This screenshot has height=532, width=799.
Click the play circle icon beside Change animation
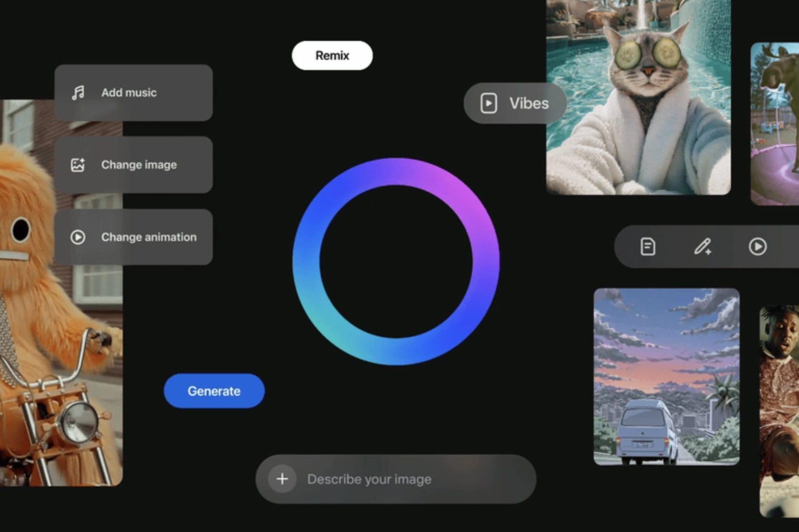click(x=77, y=237)
